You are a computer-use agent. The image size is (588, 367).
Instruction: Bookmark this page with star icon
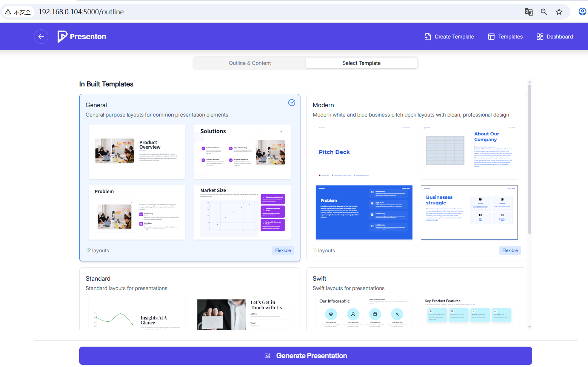tap(559, 12)
